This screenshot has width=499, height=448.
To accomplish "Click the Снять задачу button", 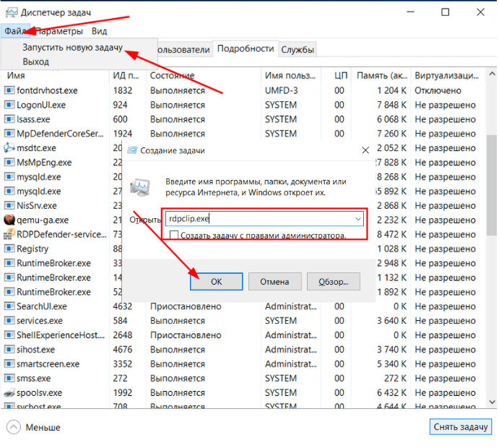I will [x=460, y=427].
